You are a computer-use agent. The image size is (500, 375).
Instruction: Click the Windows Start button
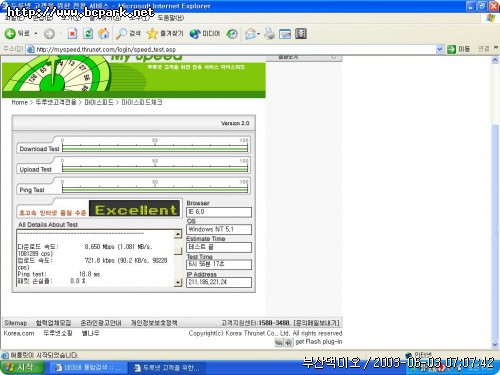(22, 367)
